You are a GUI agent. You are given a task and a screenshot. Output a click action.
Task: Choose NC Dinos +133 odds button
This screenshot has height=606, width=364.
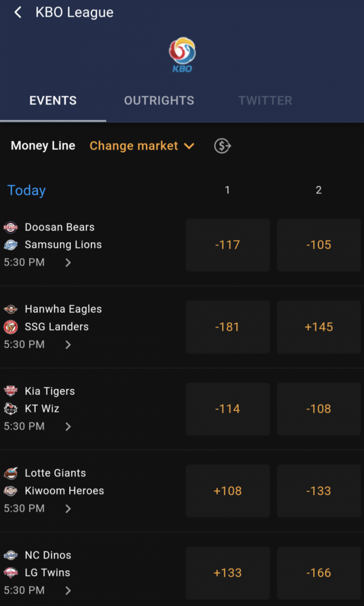click(228, 573)
